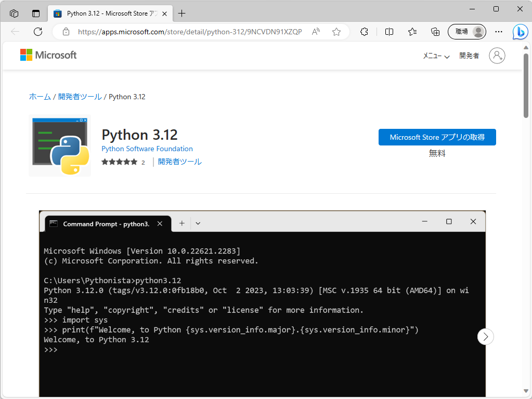Open the メニュー dropdown
The width and height of the screenshot is (532, 399).
(435, 56)
